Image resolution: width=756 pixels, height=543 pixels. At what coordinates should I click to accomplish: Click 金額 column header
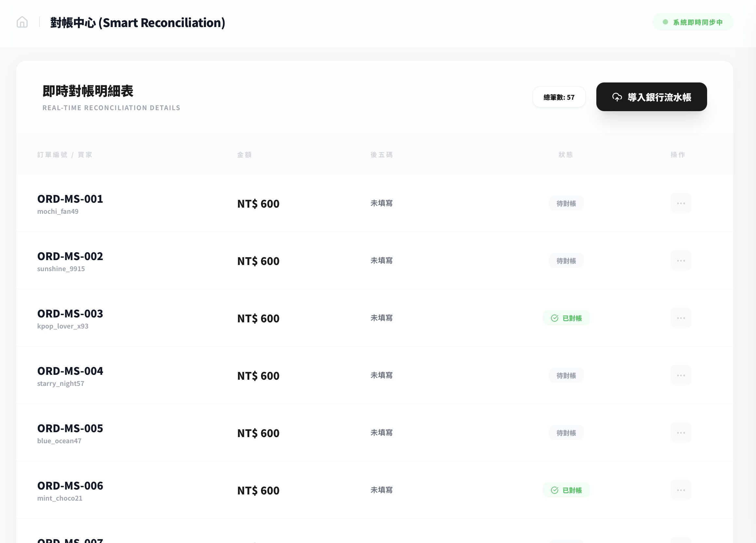click(244, 155)
